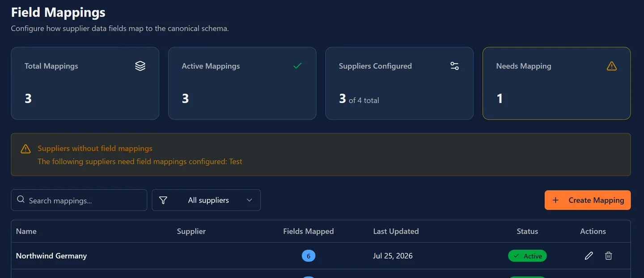
Task: Click the alert icon in suppliers warning banner
Action: (x=25, y=149)
